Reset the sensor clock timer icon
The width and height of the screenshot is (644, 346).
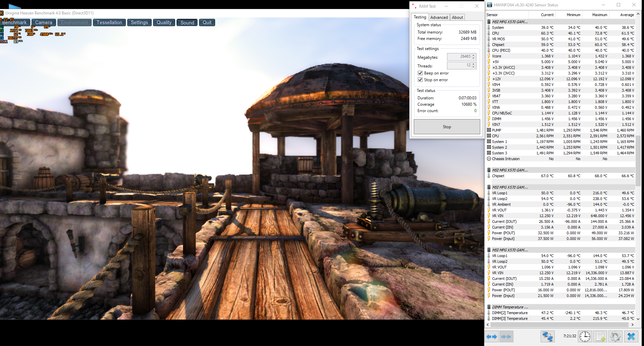pos(585,336)
